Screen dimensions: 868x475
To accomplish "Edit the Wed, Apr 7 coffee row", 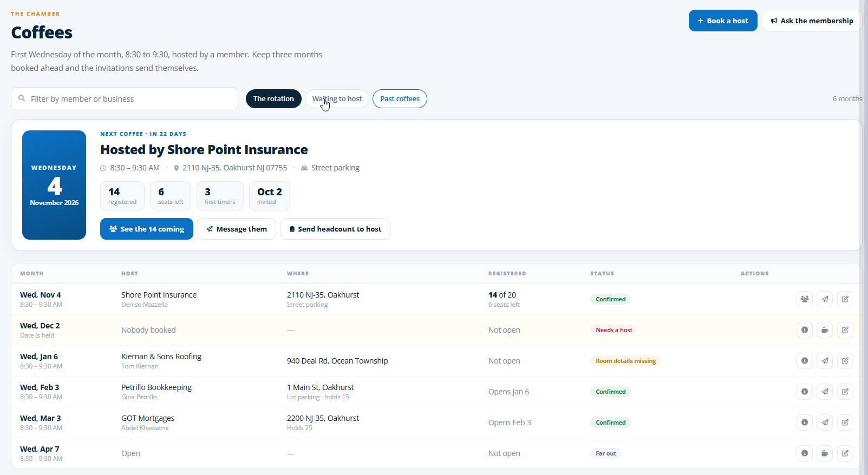I will (845, 453).
